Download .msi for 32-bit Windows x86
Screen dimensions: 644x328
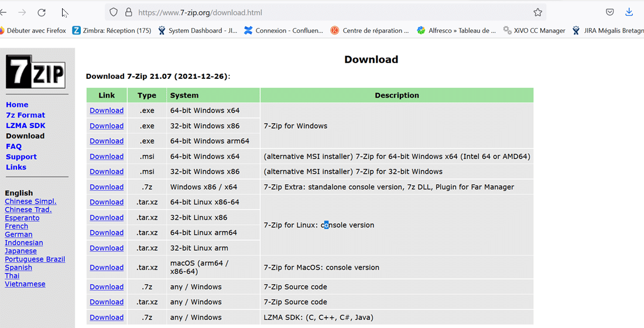[107, 171]
